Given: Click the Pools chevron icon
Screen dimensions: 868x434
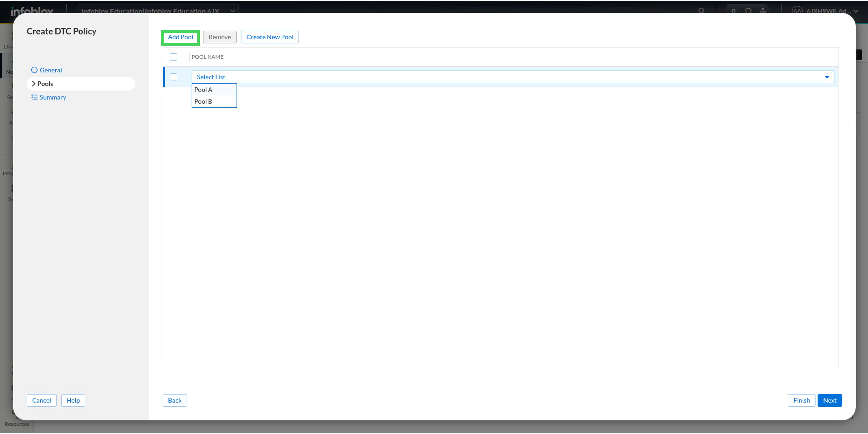Looking at the screenshot, I should point(33,84).
